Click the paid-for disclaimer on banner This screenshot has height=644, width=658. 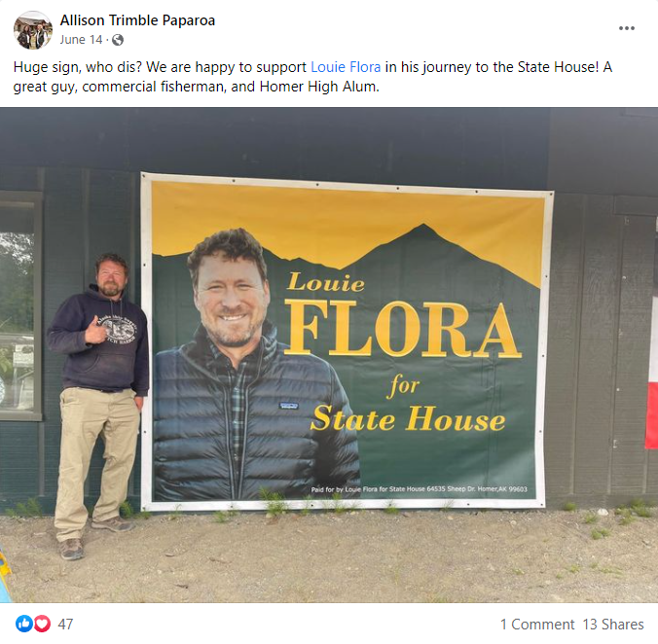pyautogui.click(x=419, y=489)
